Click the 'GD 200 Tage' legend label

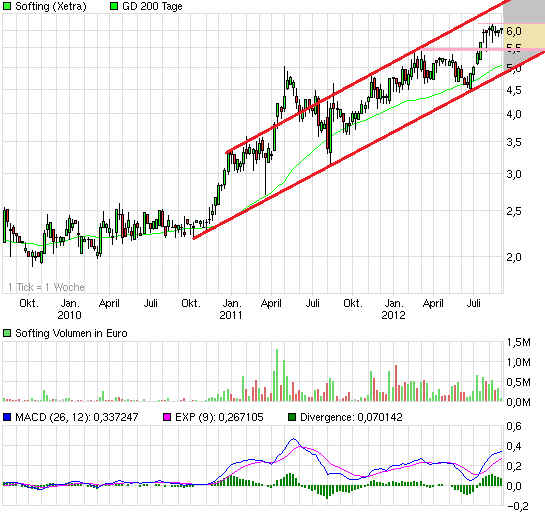[152, 6]
